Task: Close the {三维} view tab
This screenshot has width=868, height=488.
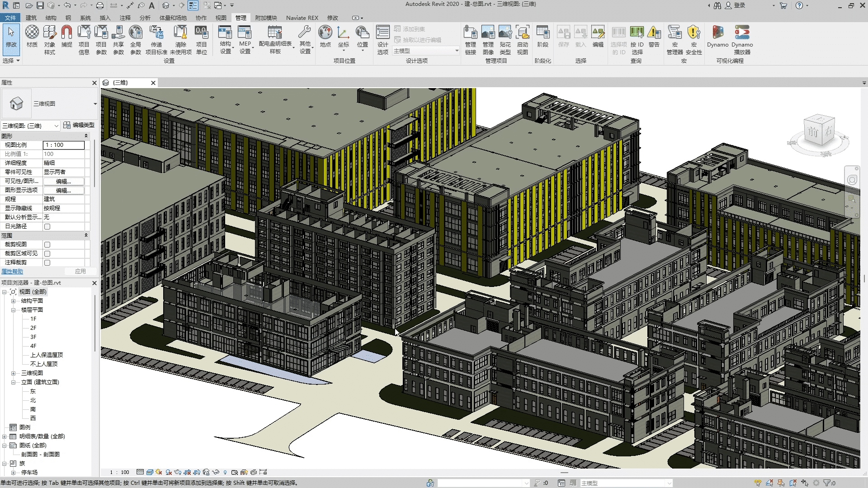Action: click(153, 83)
